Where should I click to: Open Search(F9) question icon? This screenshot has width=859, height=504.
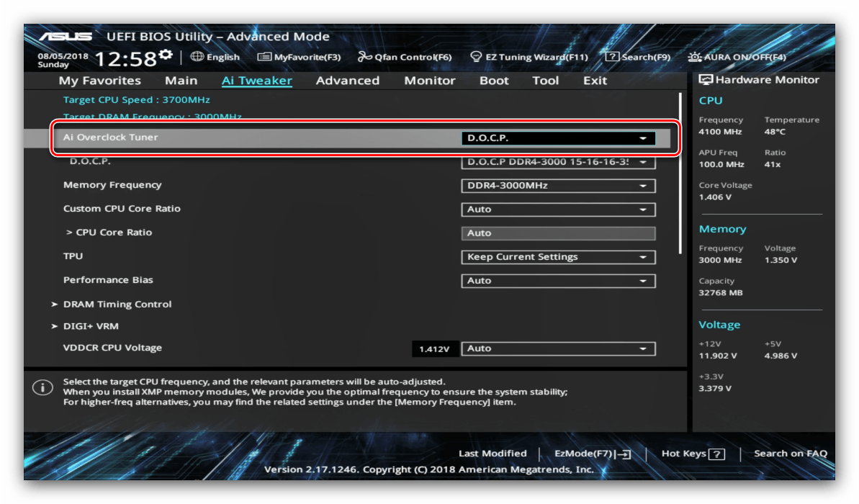(x=612, y=56)
